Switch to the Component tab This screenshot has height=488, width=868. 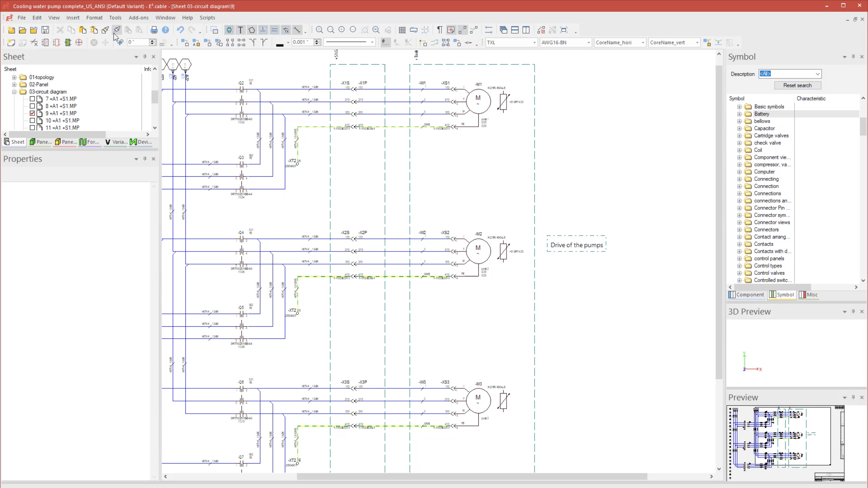click(746, 295)
